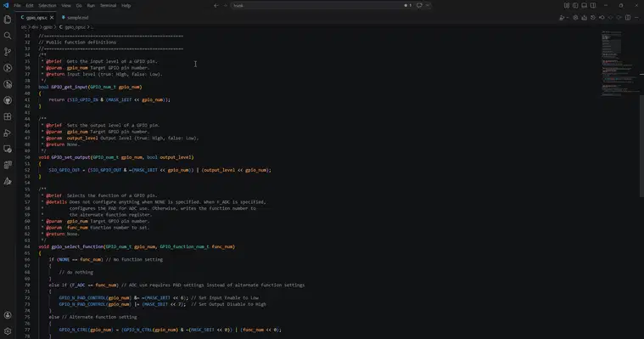Screen dimensions: 644x339
Task: Click the GPIO_set_output function name
Action: pyautogui.click(x=70, y=157)
